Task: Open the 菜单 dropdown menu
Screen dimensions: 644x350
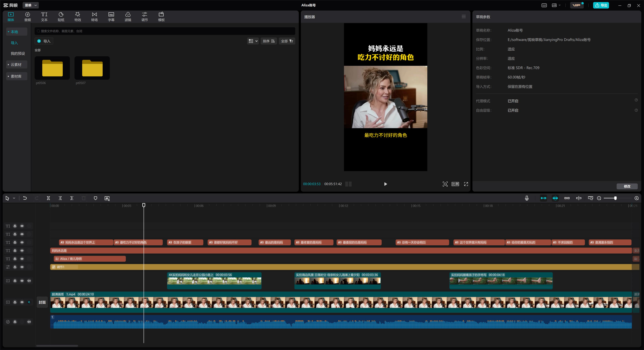Action: [x=31, y=5]
